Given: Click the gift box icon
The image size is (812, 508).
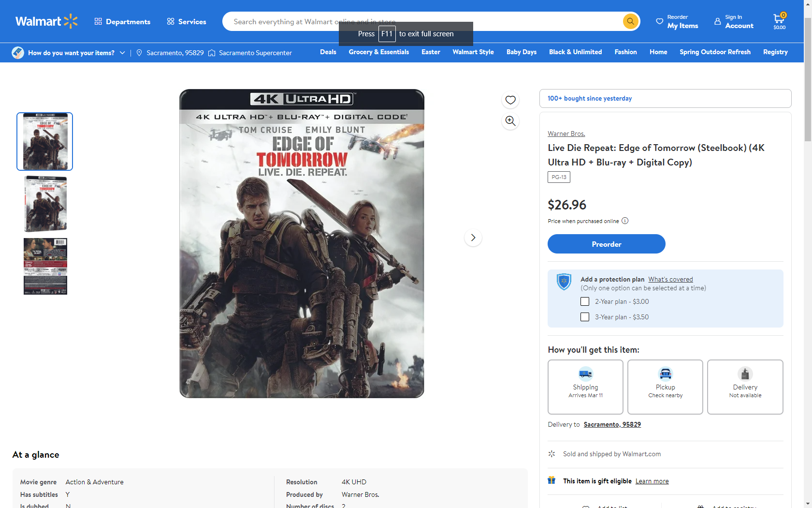Looking at the screenshot, I should click(x=551, y=480).
